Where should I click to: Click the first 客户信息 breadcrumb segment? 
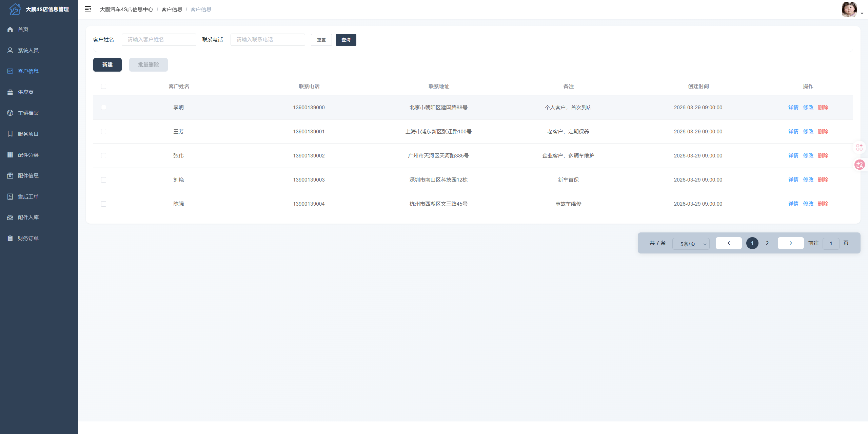click(172, 10)
